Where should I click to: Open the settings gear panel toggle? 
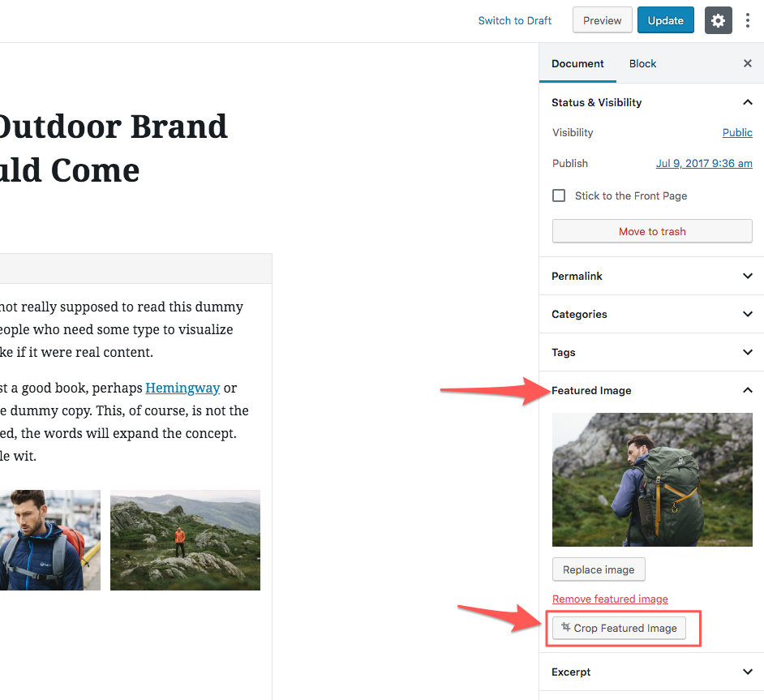click(718, 21)
